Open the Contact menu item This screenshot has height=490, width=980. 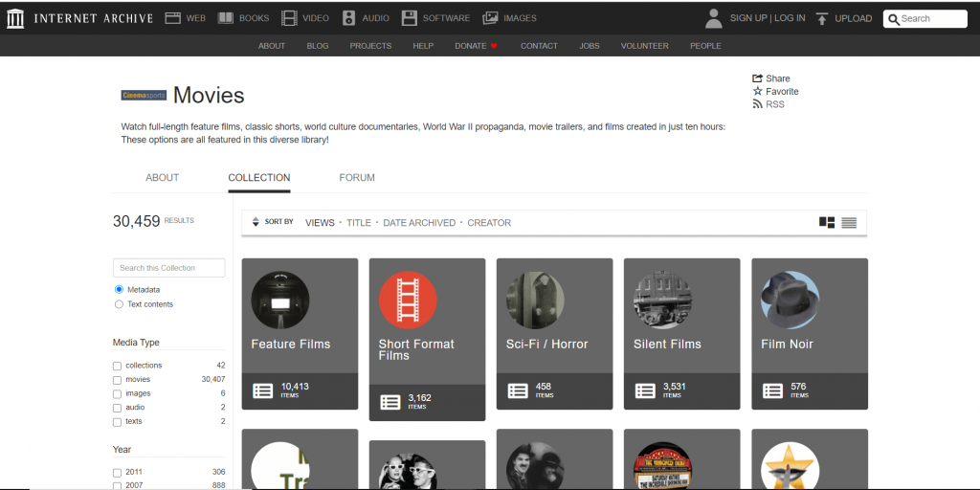pyautogui.click(x=539, y=46)
